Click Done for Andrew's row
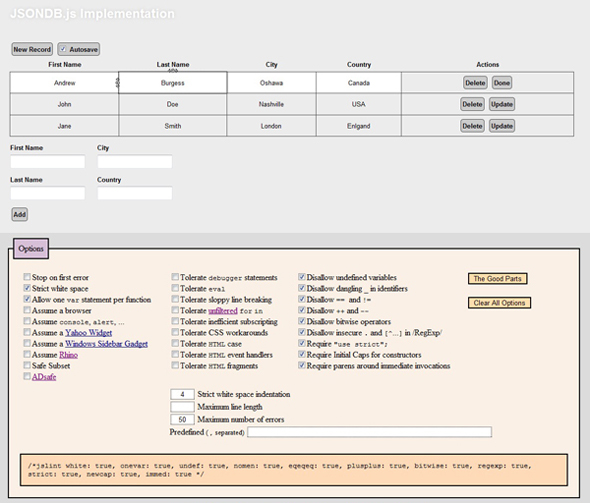This screenshot has height=503, width=590. [x=502, y=83]
